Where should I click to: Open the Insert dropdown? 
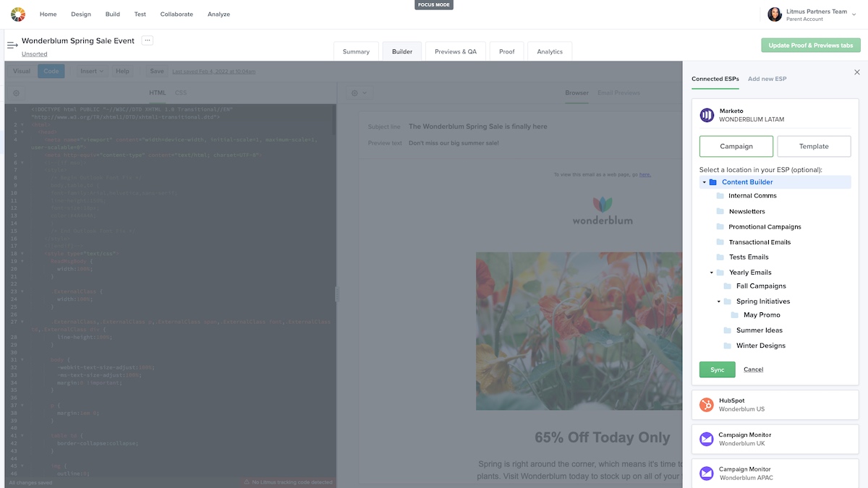(x=92, y=71)
